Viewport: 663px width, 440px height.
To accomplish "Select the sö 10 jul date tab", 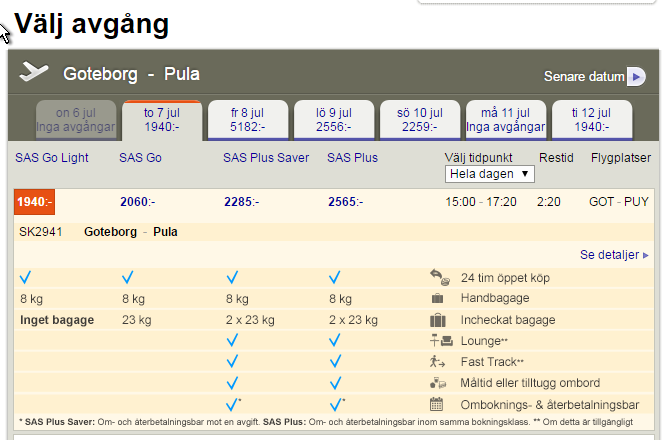I will [419, 120].
